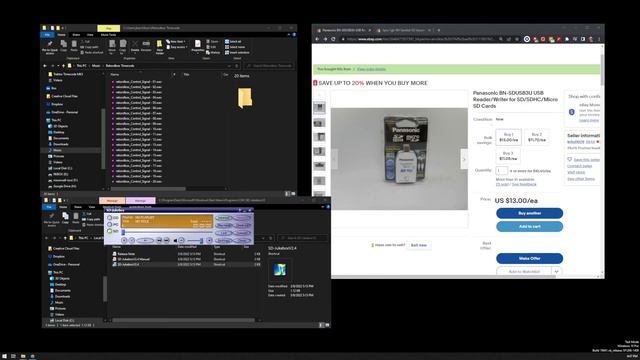Click Chrome's Back arrow button
This screenshot has width=640, height=360.
coord(317,39)
